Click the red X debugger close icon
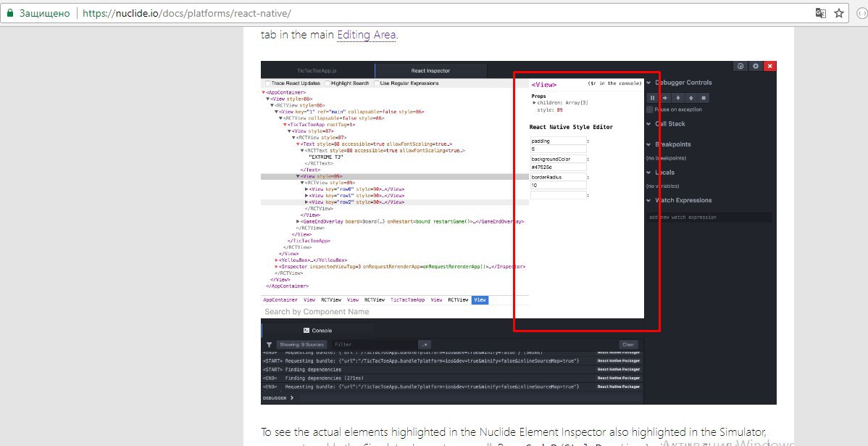Image resolution: width=868 pixels, height=446 pixels. pos(770,66)
